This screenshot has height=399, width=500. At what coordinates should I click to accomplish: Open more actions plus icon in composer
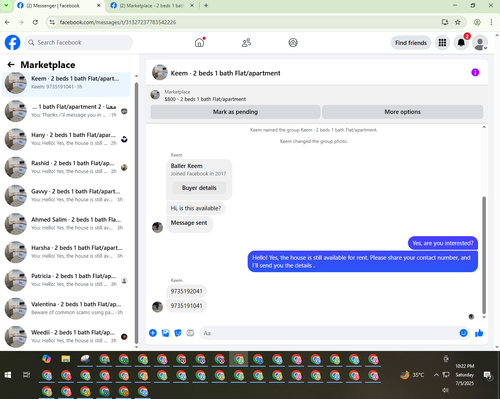point(153,333)
